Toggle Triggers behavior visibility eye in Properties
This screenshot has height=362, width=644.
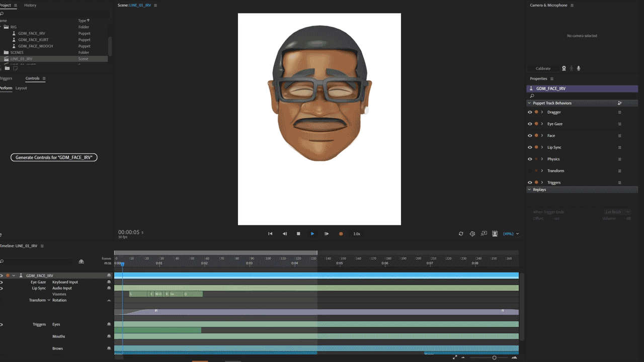[x=530, y=183]
